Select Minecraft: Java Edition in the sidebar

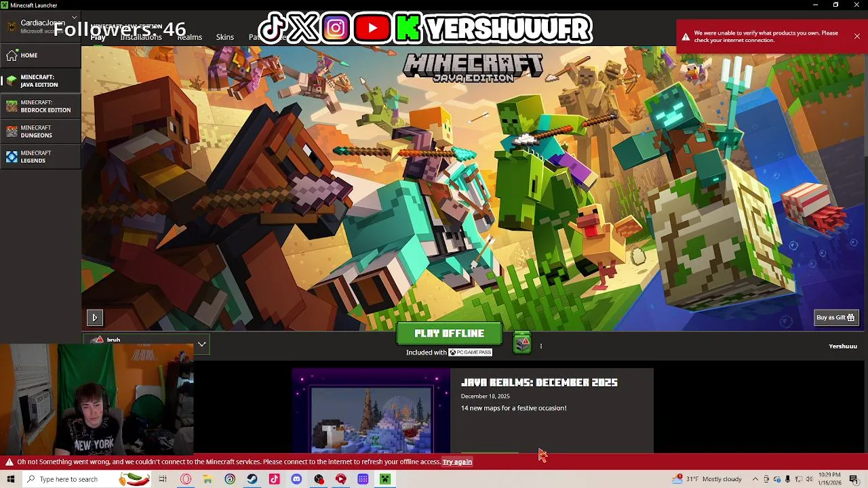(x=41, y=81)
